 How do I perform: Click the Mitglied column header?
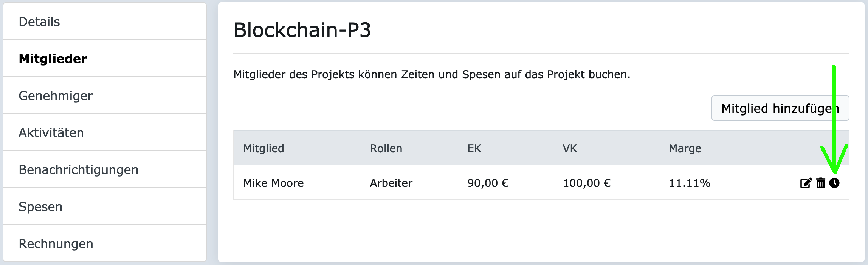tap(263, 148)
